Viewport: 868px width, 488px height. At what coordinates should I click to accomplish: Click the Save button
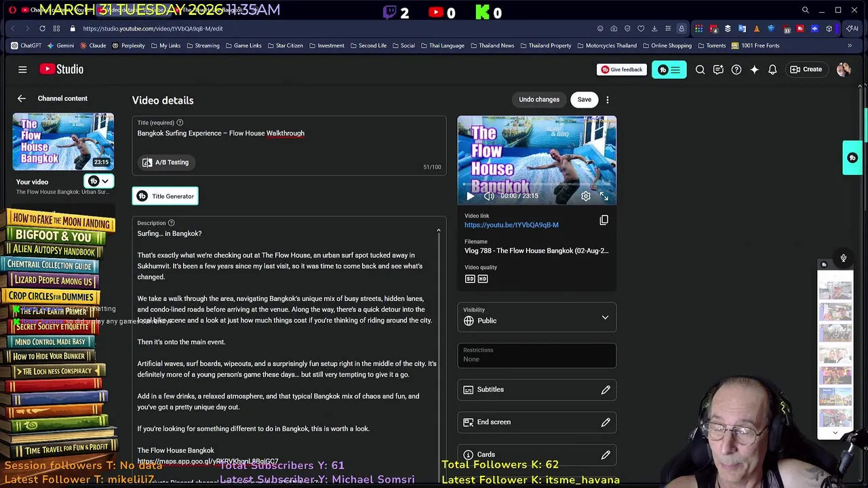(585, 100)
